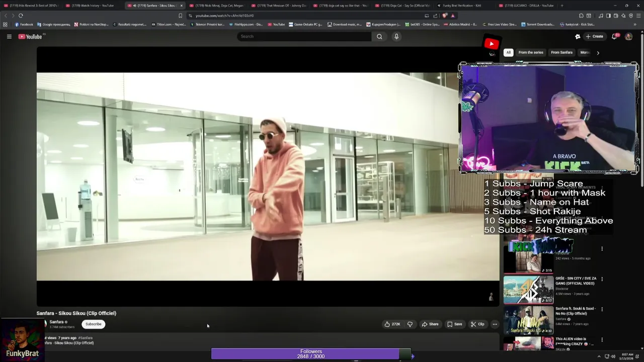Open the YouTube account avatar menu
Image resolution: width=644 pixels, height=362 pixels.
pyautogui.click(x=628, y=36)
